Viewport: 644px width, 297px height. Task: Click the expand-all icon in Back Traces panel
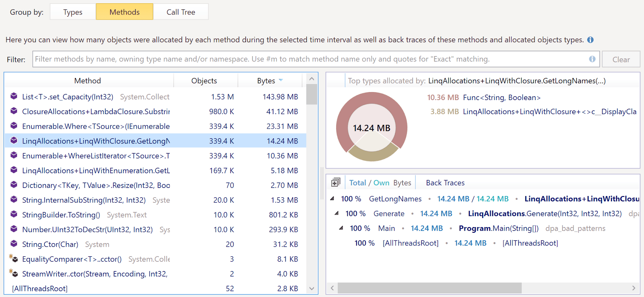(335, 183)
